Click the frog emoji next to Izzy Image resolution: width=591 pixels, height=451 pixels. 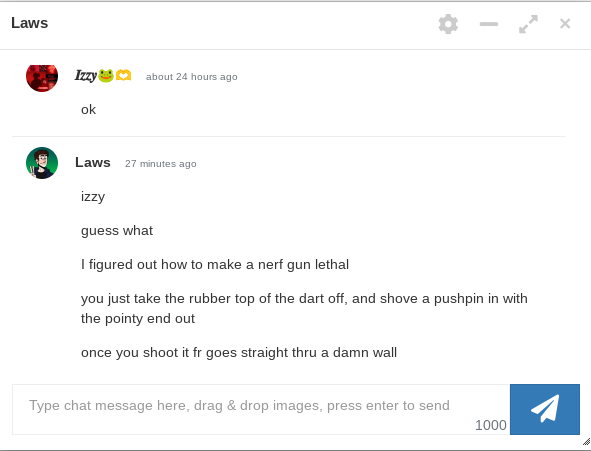(106, 76)
